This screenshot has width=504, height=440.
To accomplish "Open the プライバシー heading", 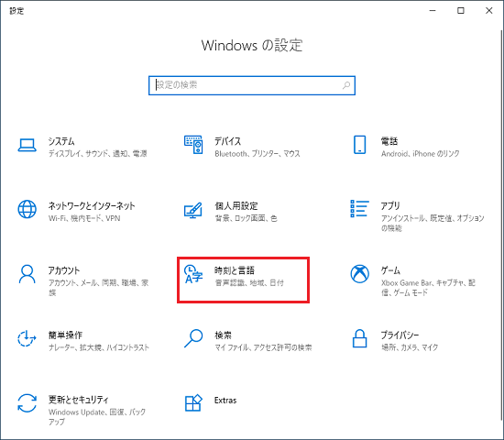I will 400,335.
